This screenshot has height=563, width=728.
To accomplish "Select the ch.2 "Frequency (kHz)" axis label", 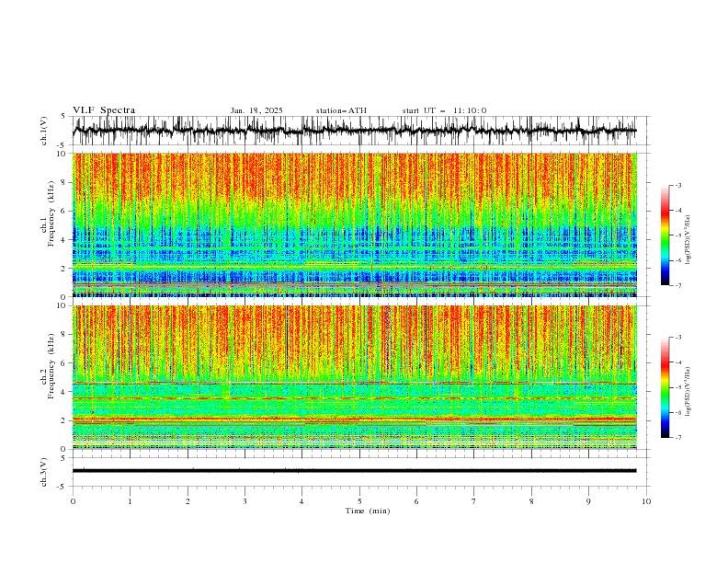I will click(51, 365).
